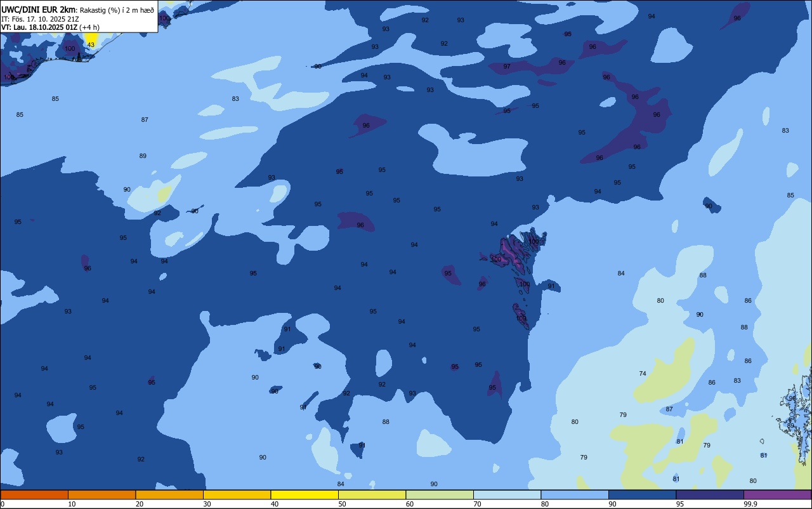Click the humidity value '97' on the map
Viewport: 812px width, 509px height.
pos(507,66)
